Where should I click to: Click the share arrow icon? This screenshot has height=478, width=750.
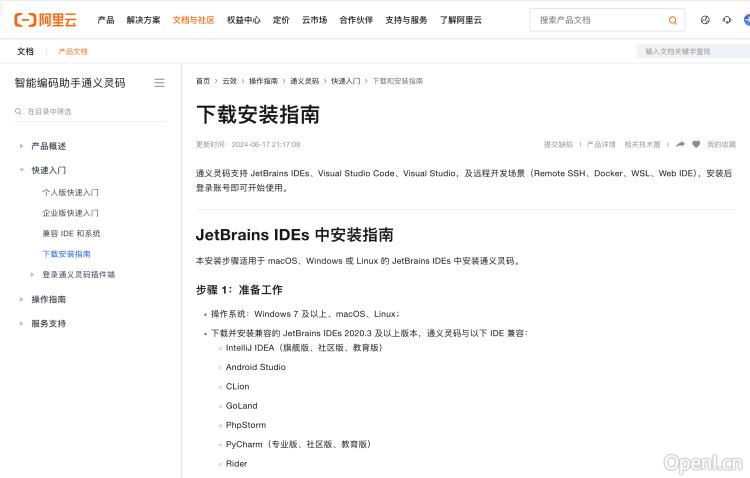point(680,144)
